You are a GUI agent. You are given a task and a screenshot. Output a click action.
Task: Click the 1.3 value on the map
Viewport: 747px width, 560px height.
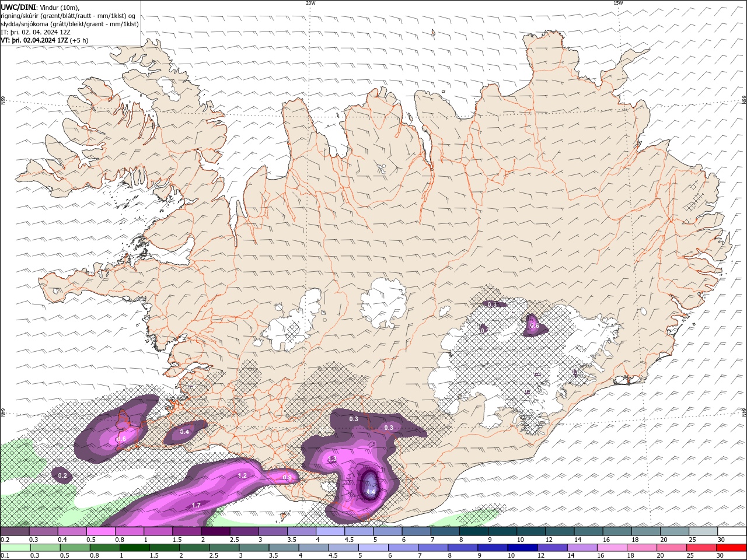click(332, 460)
